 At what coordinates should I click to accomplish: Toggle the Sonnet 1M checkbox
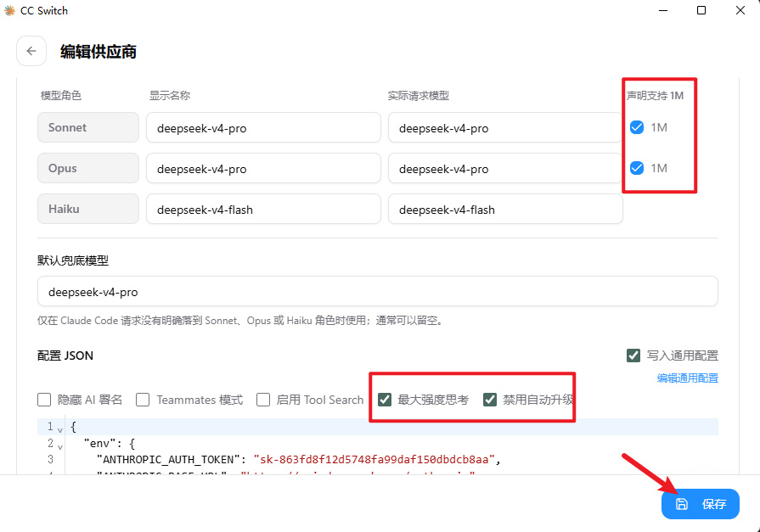tap(636, 127)
